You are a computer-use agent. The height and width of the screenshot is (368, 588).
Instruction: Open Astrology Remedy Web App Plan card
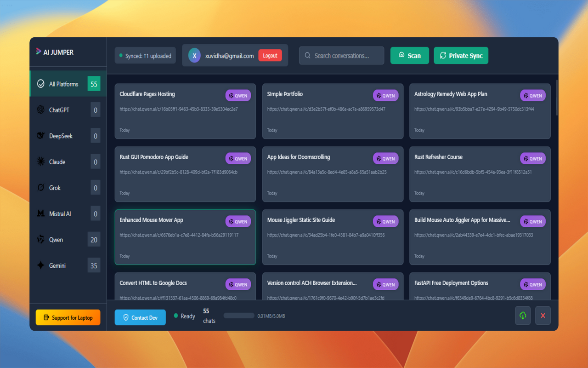pos(480,111)
